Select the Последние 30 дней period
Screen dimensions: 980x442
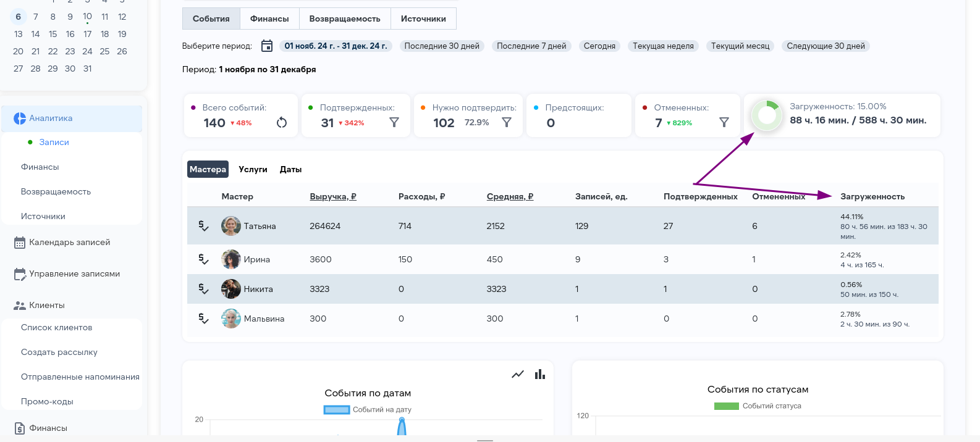tap(442, 46)
